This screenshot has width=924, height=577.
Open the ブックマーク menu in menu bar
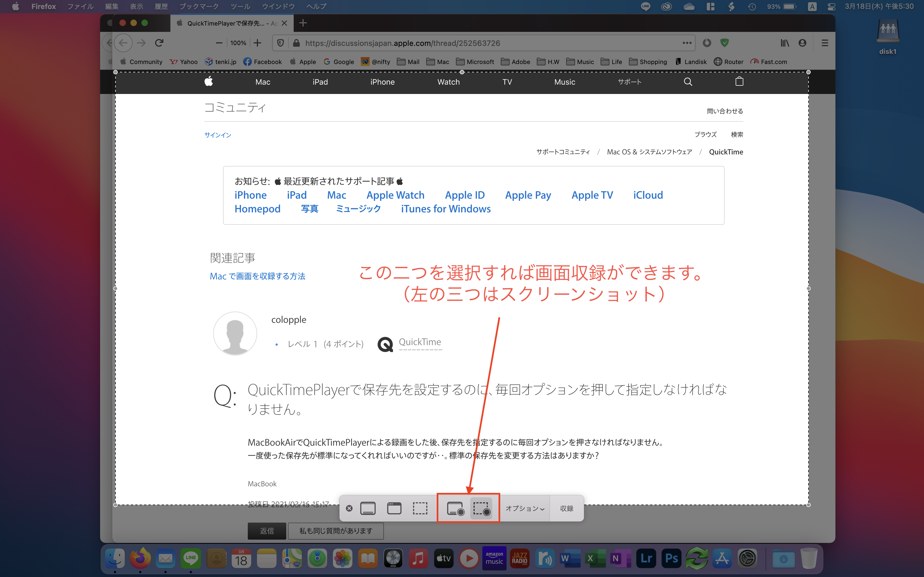click(x=199, y=7)
